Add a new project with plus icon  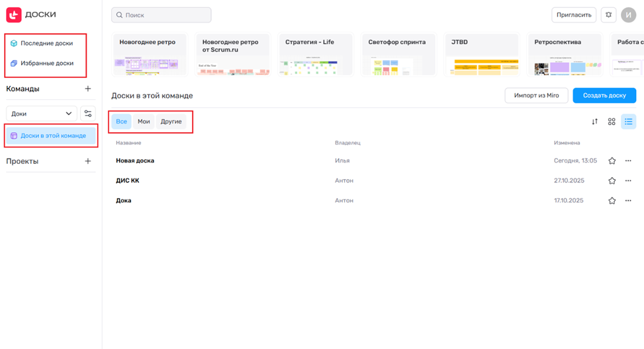point(88,161)
